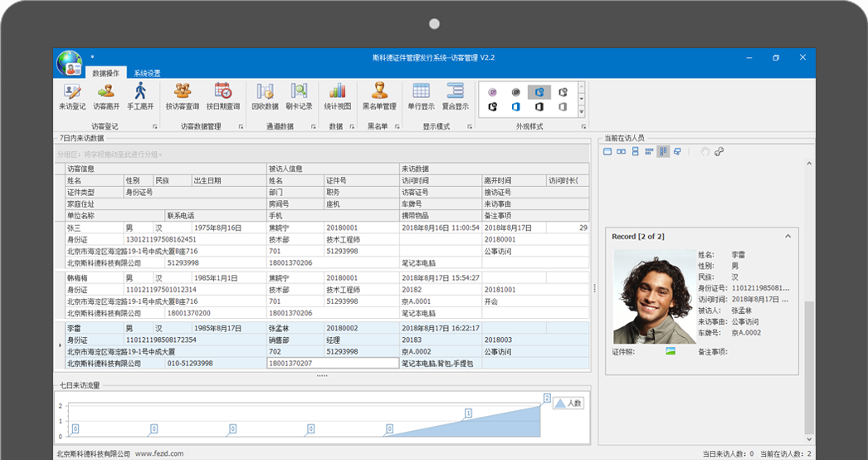Click ID number 130121197508162451

coord(161,239)
